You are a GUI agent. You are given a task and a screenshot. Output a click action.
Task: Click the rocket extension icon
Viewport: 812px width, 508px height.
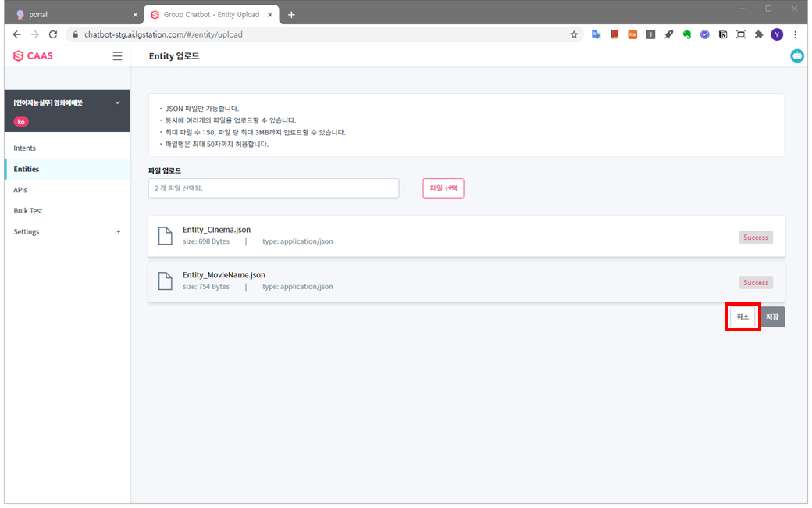click(669, 34)
